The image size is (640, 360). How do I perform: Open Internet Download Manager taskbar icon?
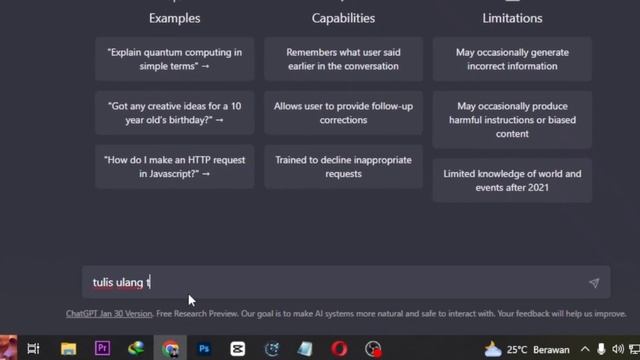[136, 349]
